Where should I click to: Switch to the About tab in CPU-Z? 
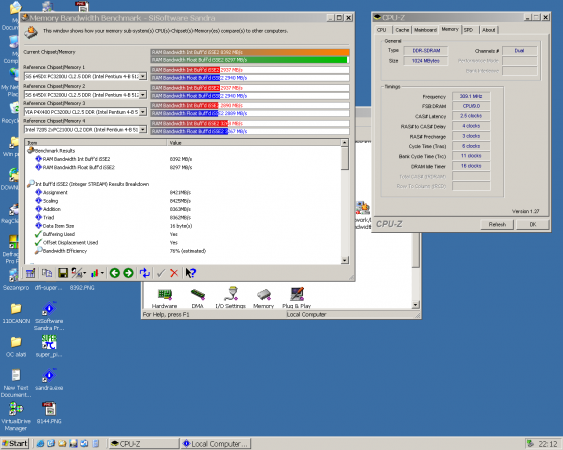click(x=489, y=30)
